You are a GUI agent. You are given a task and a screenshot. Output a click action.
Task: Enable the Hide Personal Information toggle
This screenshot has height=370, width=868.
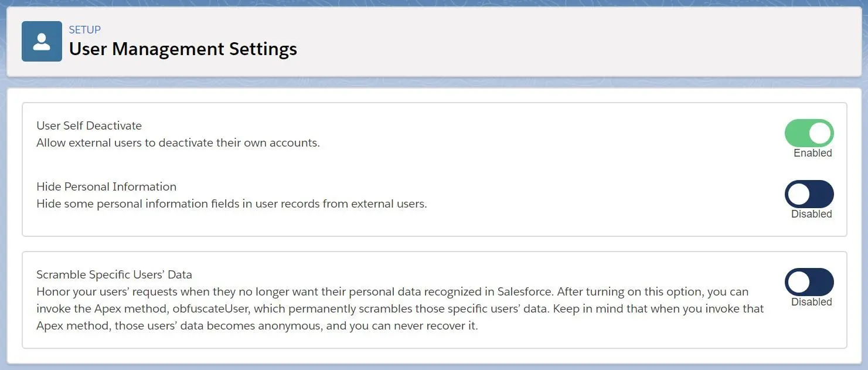pyautogui.click(x=809, y=194)
